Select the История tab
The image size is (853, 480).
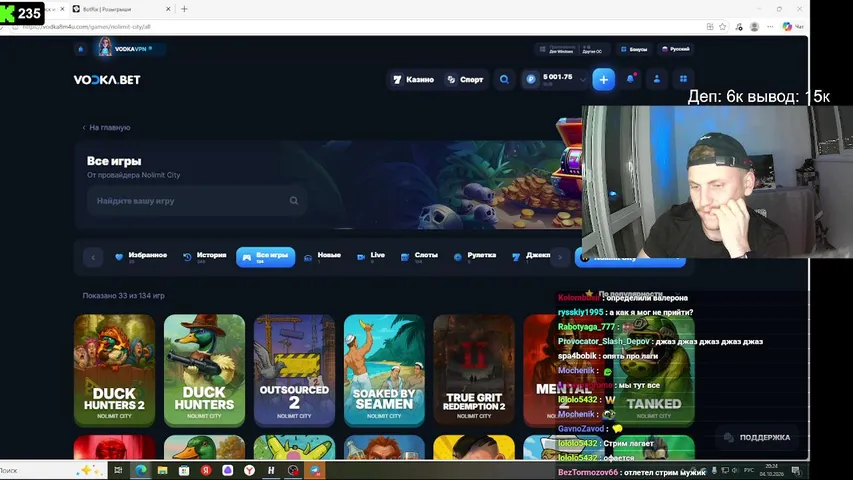point(205,257)
